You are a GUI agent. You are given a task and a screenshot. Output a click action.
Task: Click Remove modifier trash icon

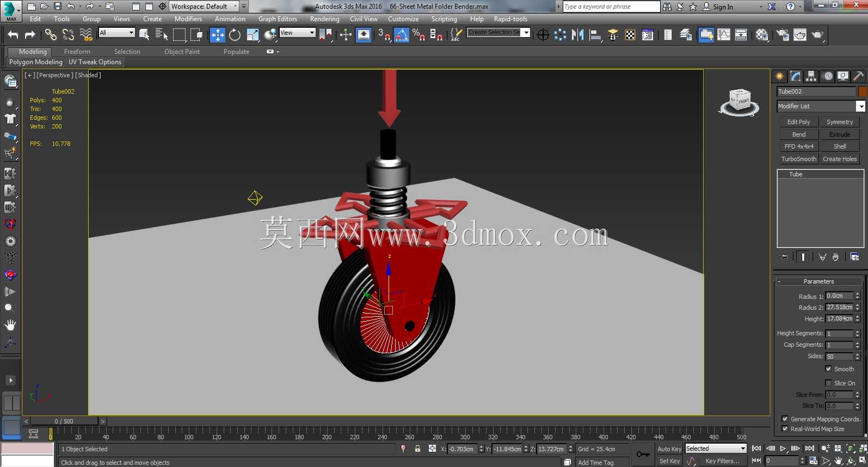(835, 256)
